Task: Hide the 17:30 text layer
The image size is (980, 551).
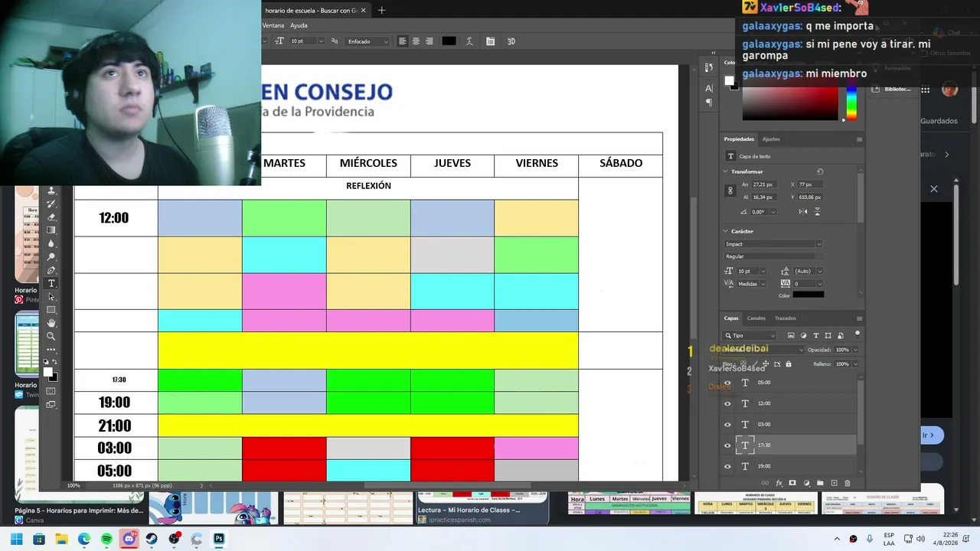Action: (x=727, y=445)
